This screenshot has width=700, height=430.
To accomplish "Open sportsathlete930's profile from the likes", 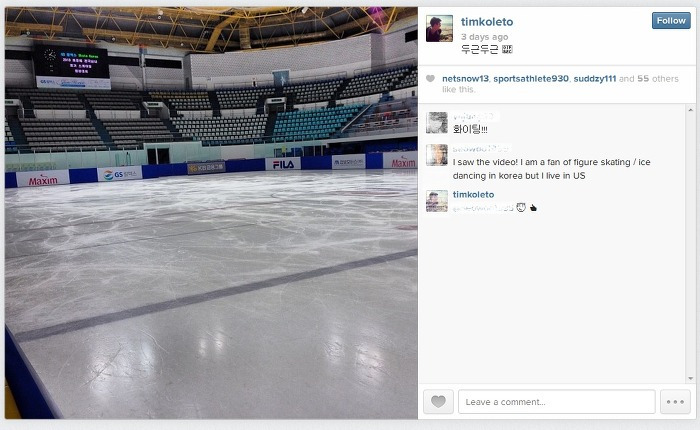I will (x=531, y=79).
